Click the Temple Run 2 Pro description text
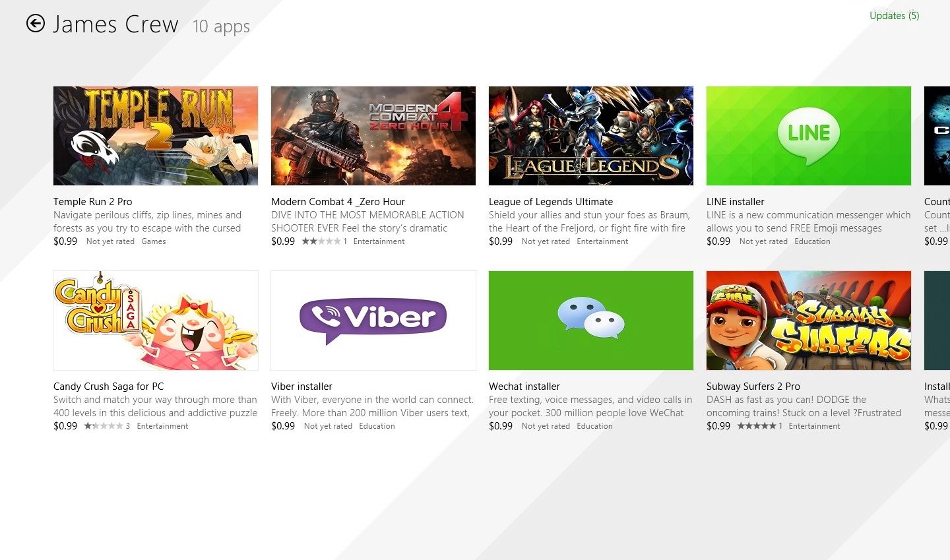 tap(148, 222)
